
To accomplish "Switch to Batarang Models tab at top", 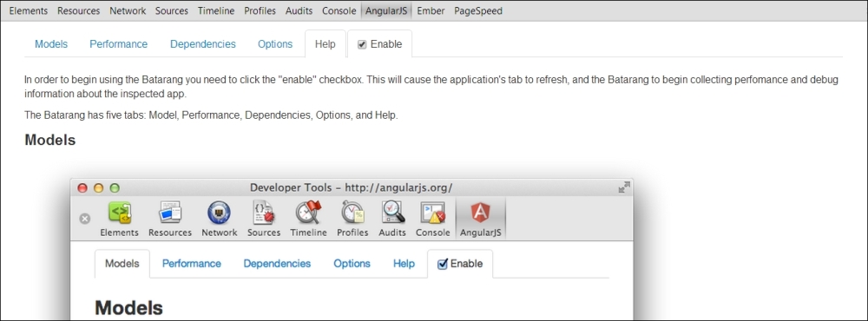I will coord(51,44).
